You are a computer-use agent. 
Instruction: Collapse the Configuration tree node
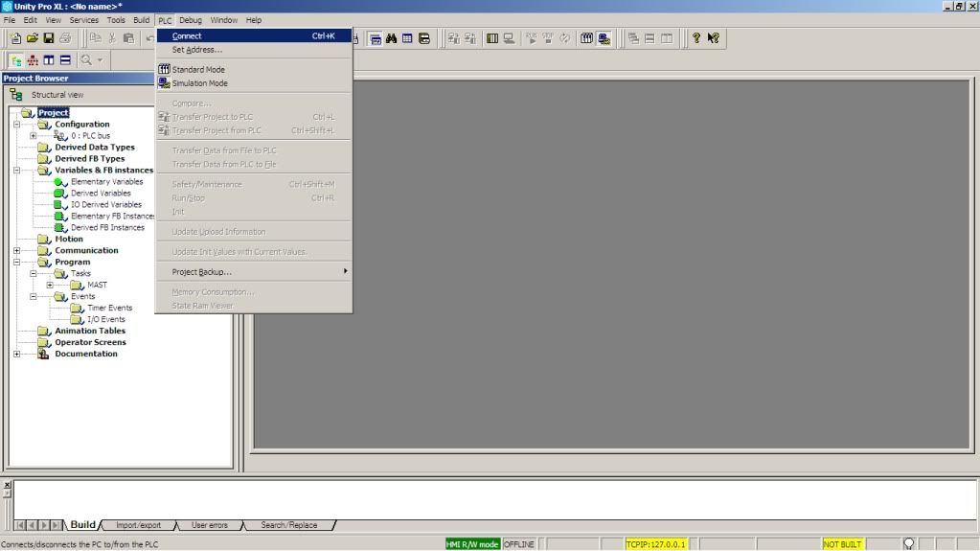click(17, 125)
